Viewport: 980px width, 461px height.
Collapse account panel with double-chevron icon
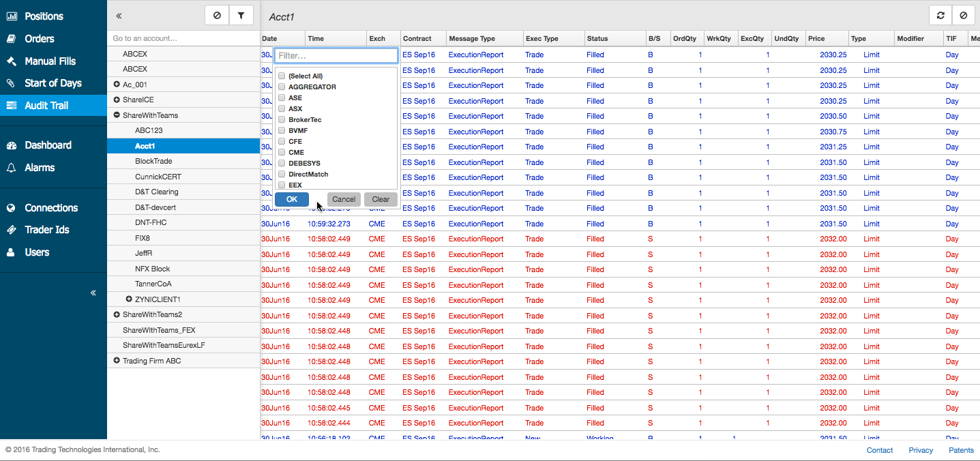click(x=119, y=16)
